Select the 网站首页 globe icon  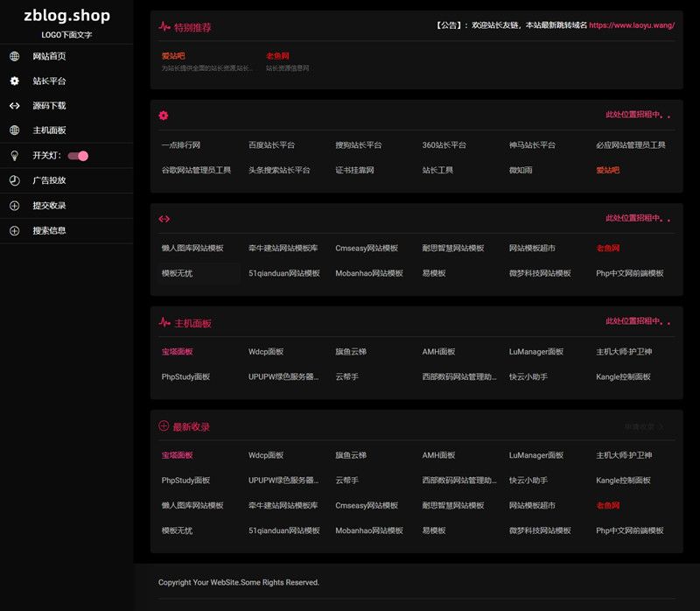click(12, 57)
